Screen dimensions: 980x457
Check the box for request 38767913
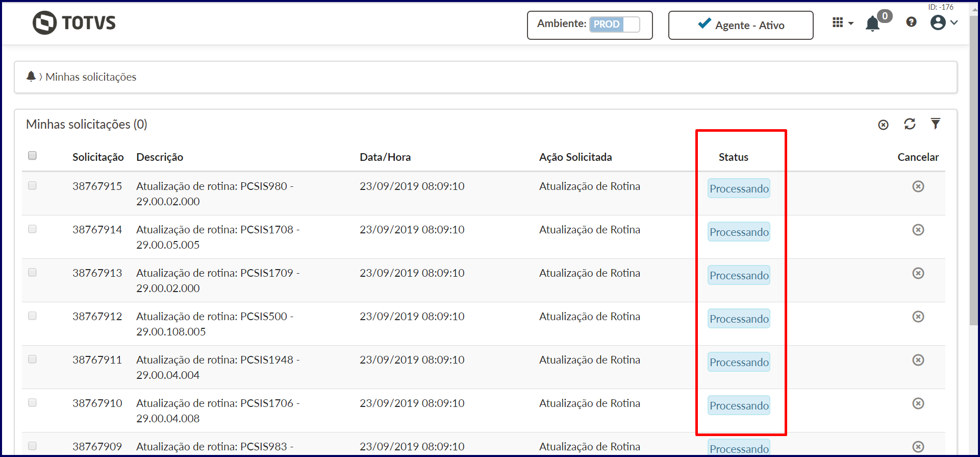32,272
